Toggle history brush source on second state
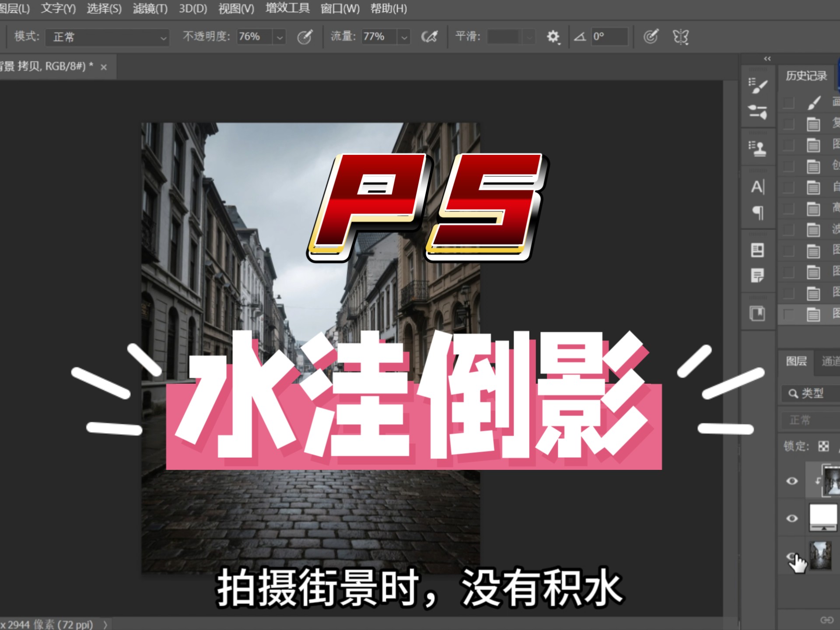The height and width of the screenshot is (630, 840). tap(789, 124)
